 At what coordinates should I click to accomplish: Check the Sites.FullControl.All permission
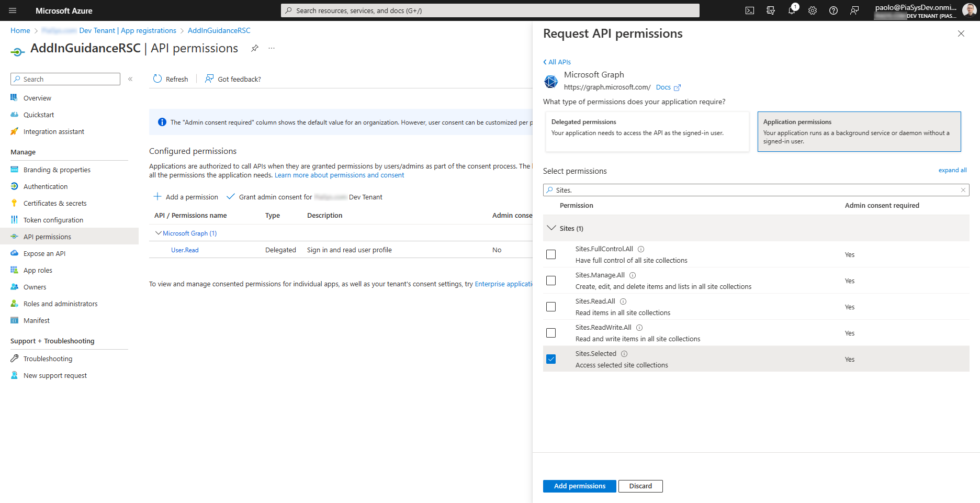click(x=550, y=254)
